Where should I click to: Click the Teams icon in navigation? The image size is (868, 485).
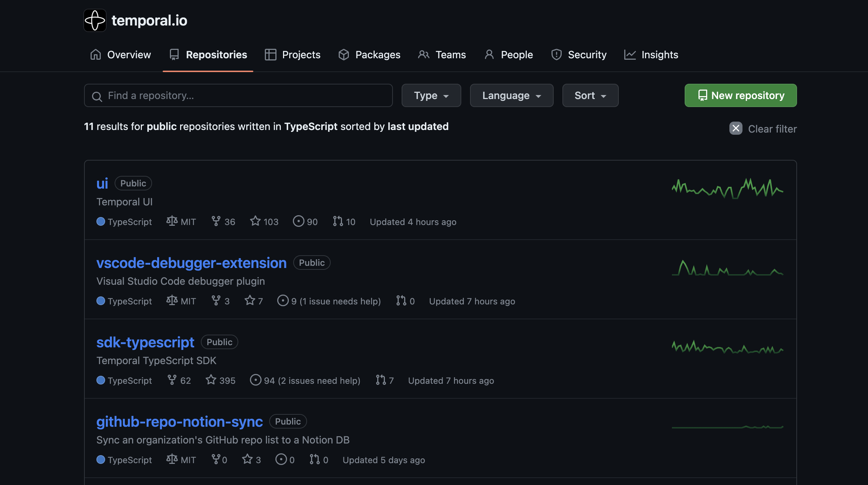coord(423,54)
